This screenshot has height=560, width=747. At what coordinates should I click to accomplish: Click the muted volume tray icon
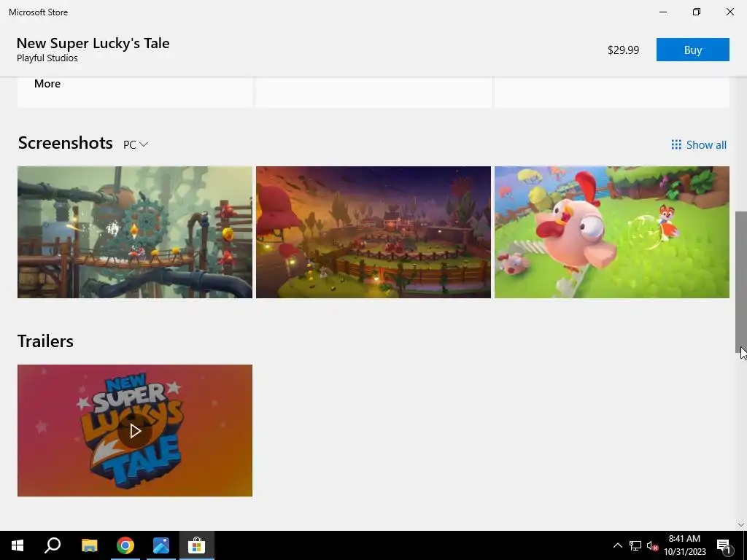(652, 545)
